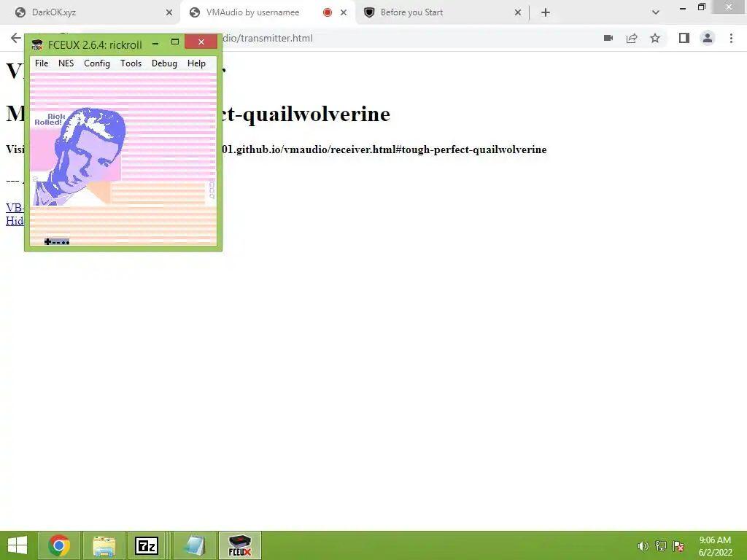The image size is (747, 560).
Task: Minimize the Chrome window
Action: click(683, 7)
